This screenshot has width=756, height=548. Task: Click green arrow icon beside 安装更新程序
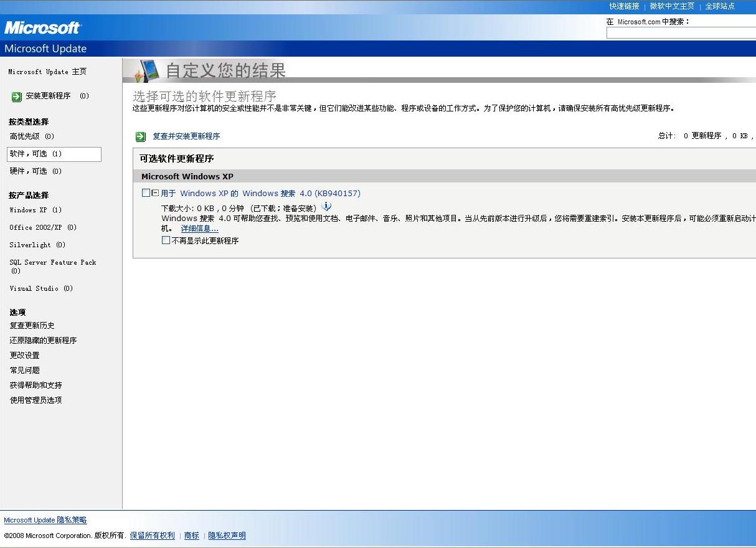click(16, 97)
